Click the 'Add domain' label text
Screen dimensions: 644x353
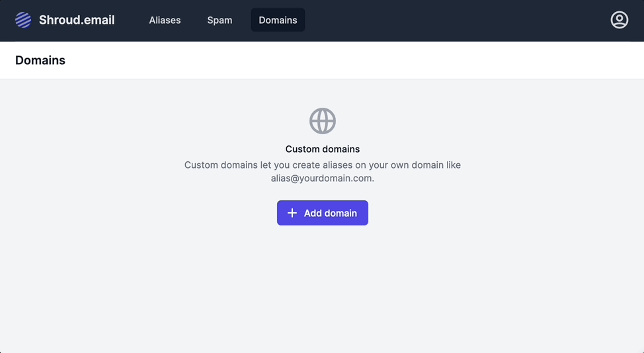[x=331, y=213]
